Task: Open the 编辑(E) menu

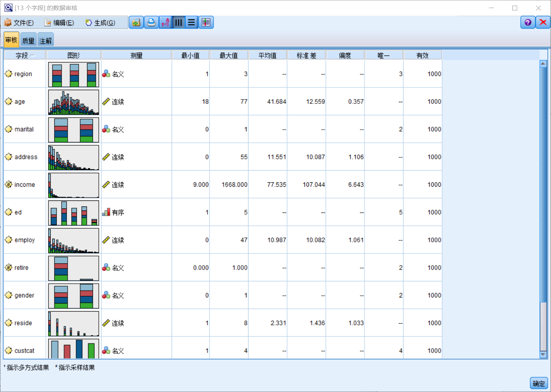Action: [x=59, y=23]
